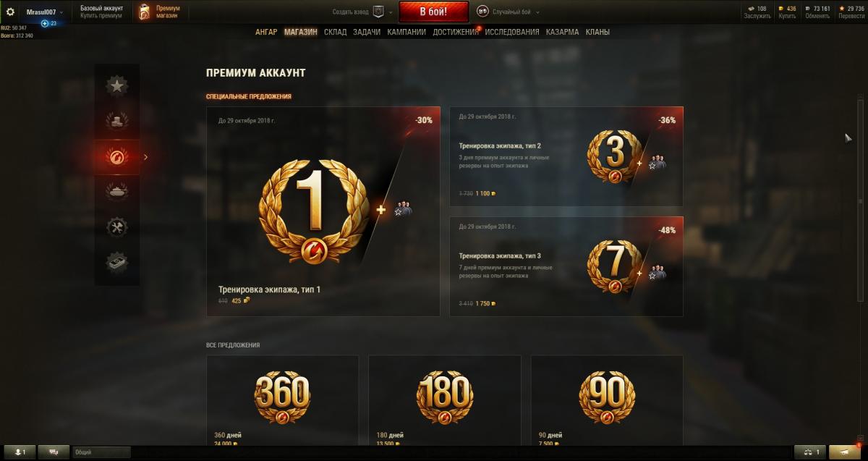Open the tank vehicles sidebar category

[x=116, y=192]
